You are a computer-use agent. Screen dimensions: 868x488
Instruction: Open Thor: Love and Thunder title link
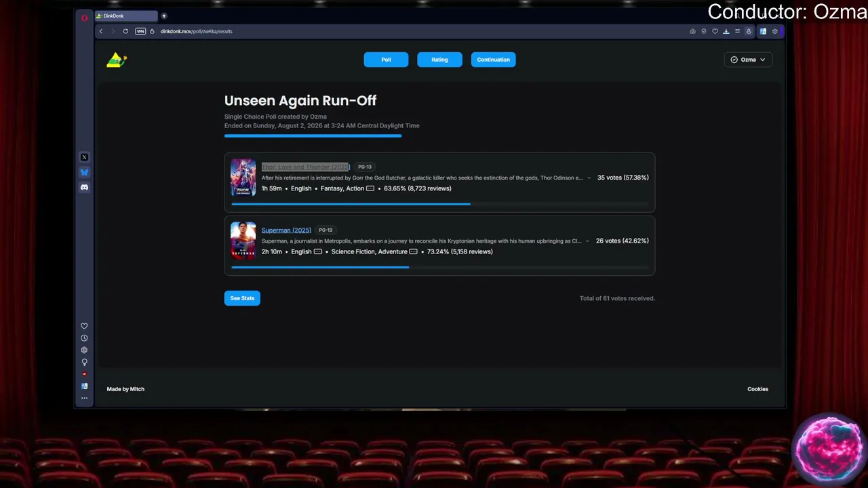click(306, 167)
